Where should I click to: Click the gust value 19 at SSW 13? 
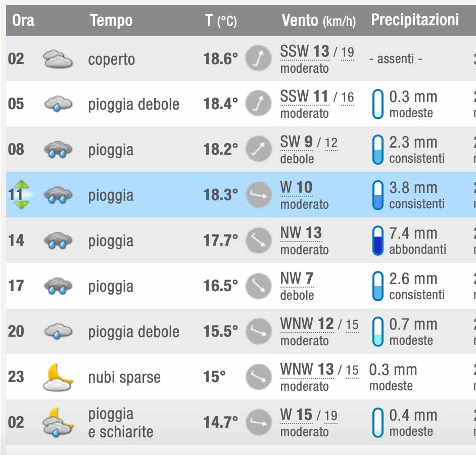[x=348, y=52]
